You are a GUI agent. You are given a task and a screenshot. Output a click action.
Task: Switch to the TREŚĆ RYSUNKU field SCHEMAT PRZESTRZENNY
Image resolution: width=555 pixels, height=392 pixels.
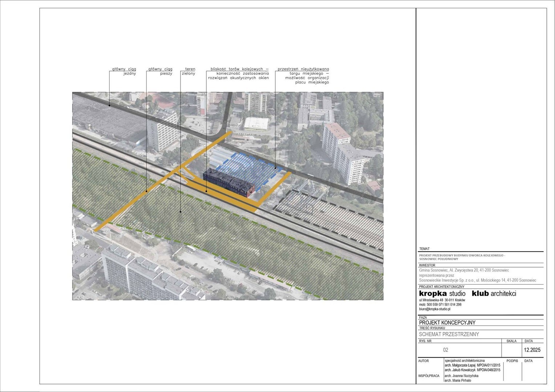pyautogui.click(x=449, y=334)
